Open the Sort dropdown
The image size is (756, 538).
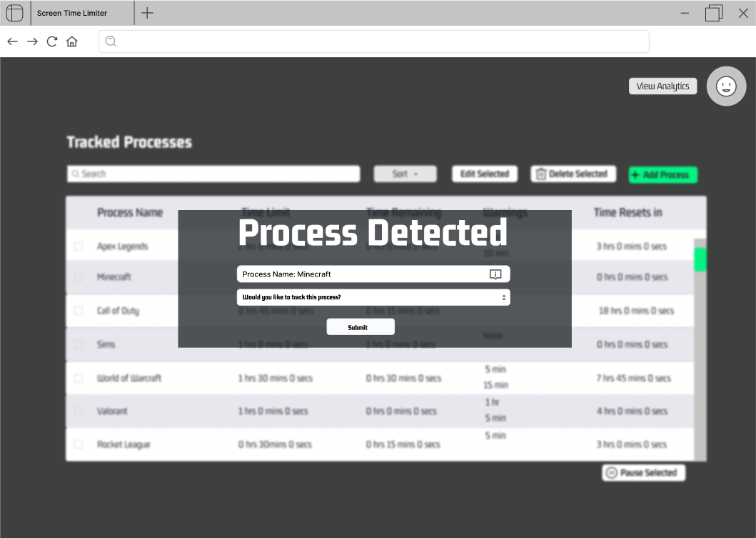405,174
